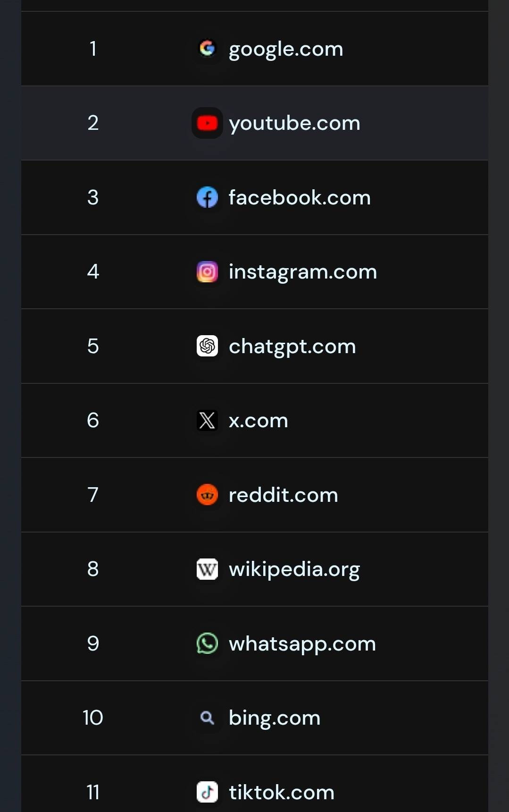Click the Bing magnifier icon
509x812 pixels.
tap(207, 718)
